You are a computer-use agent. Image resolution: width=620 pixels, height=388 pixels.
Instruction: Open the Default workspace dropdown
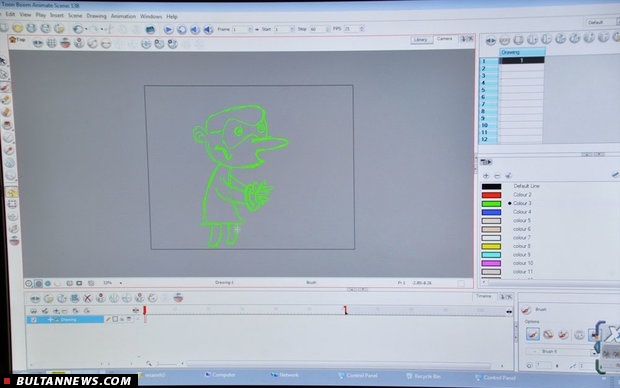(601, 22)
